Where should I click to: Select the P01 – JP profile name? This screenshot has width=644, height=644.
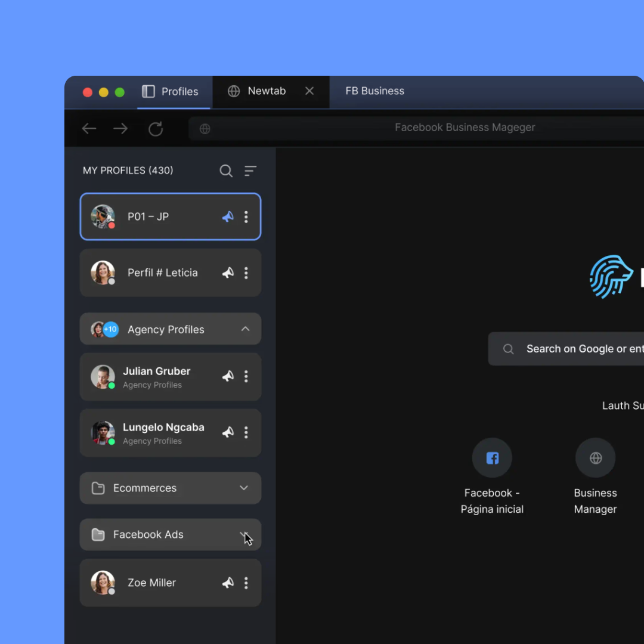pos(148,216)
